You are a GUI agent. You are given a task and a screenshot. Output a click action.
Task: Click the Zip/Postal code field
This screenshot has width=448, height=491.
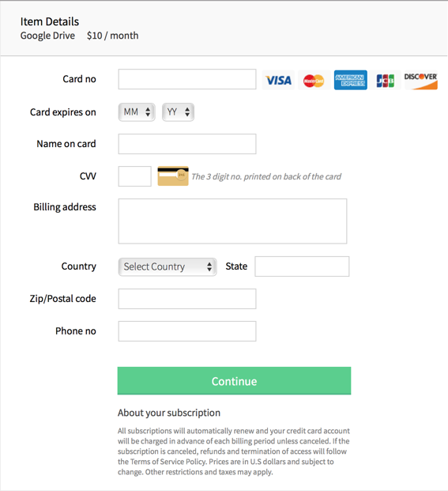tap(187, 299)
